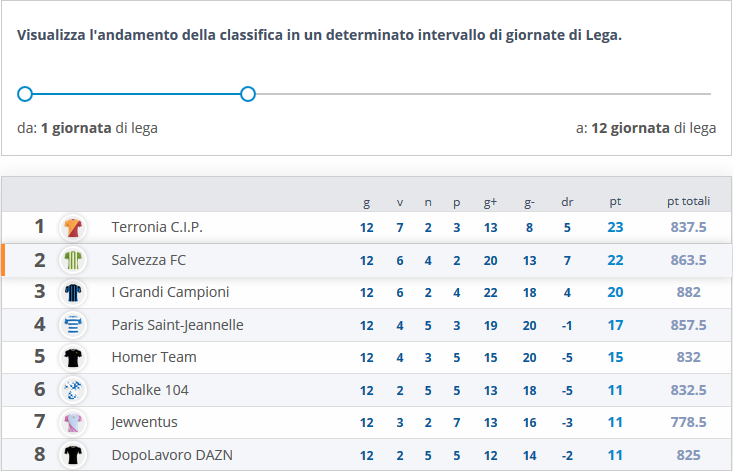Image resolution: width=733 pixels, height=471 pixels.
Task: Select the Homer Team row's 832 total points
Action: [688, 358]
